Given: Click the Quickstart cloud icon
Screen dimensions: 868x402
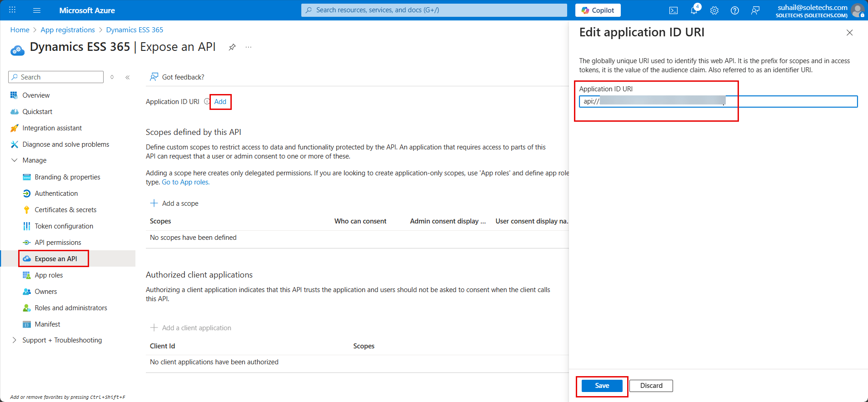Looking at the screenshot, I should pyautogui.click(x=14, y=112).
